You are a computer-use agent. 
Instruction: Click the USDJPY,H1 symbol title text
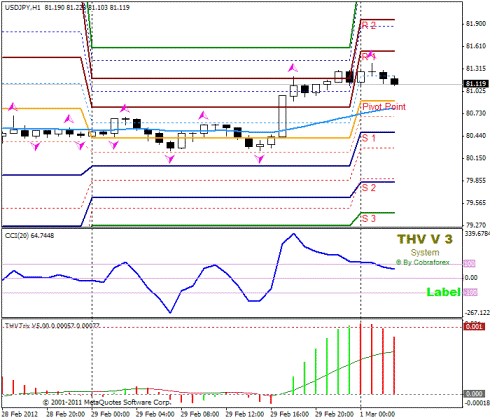coord(22,7)
